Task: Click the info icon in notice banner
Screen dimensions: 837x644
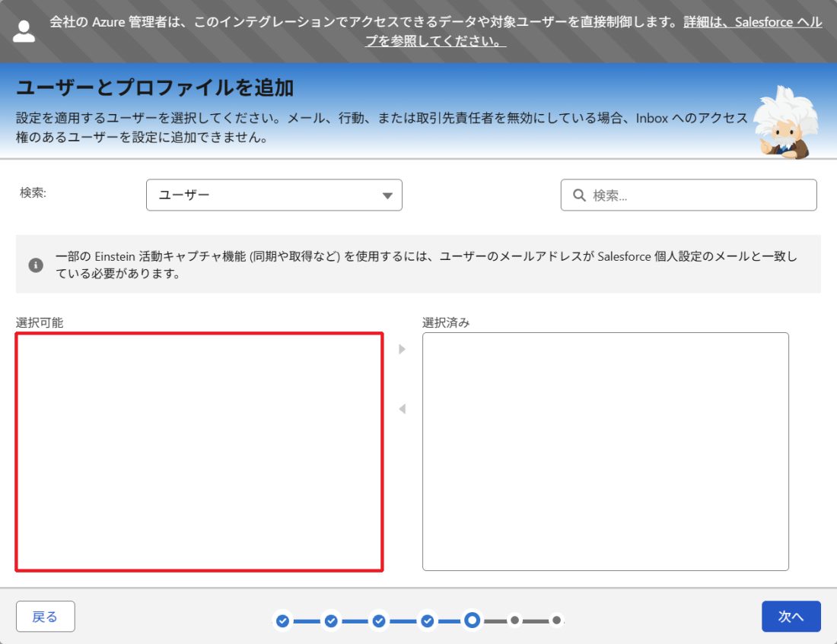Action: click(x=36, y=265)
